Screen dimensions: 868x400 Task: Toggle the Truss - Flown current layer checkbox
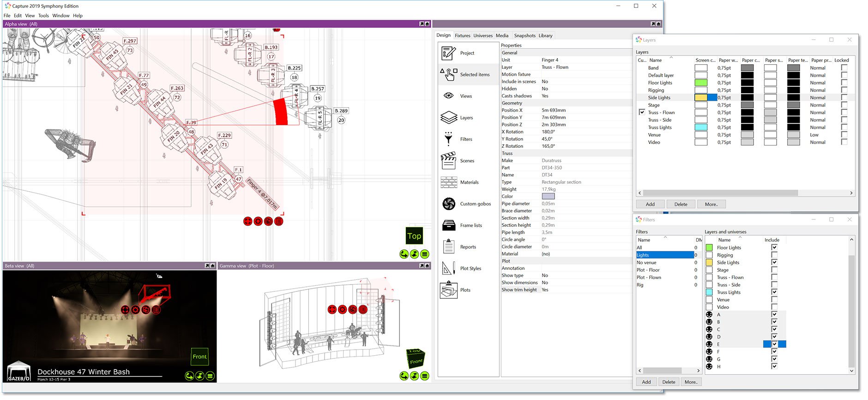pyautogui.click(x=642, y=112)
